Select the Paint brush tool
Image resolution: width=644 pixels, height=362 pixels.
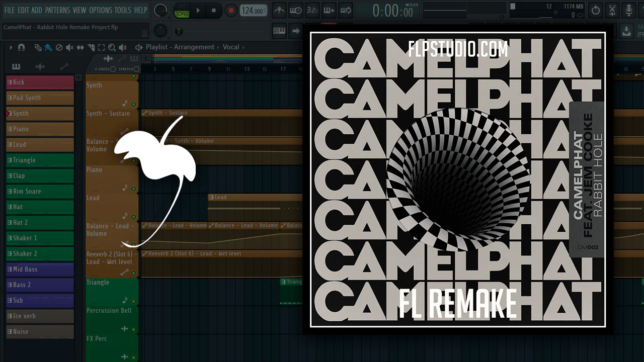48,47
